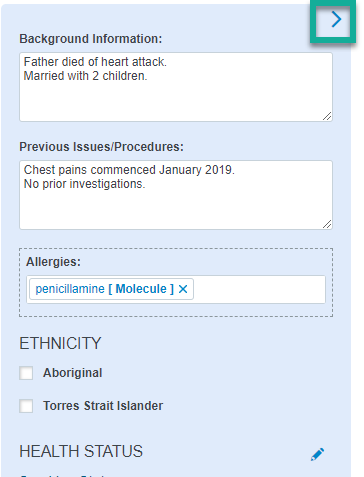The image size is (364, 477).
Task: Click the Background Information label
Action: [x=91, y=39]
